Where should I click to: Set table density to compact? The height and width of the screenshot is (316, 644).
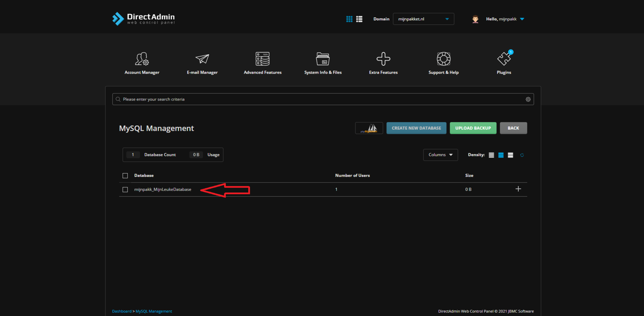[491, 155]
